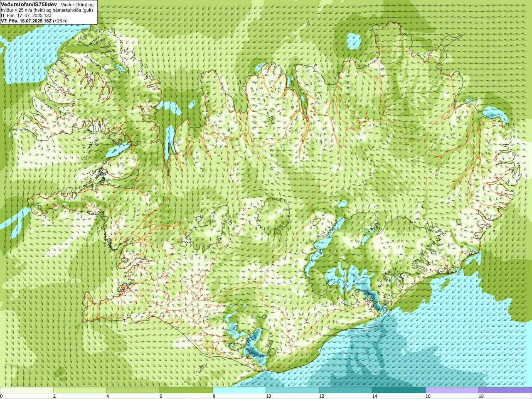This screenshot has width=532, height=399.
Task: Select the line 'hviður > 25 m/s (hvítt) og hámarkshviða (gult)'
Action: click(x=47, y=10)
